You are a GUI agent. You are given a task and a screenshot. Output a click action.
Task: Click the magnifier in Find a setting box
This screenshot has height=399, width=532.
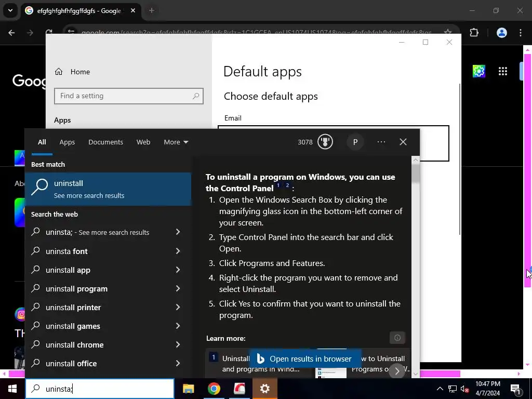pos(196,96)
